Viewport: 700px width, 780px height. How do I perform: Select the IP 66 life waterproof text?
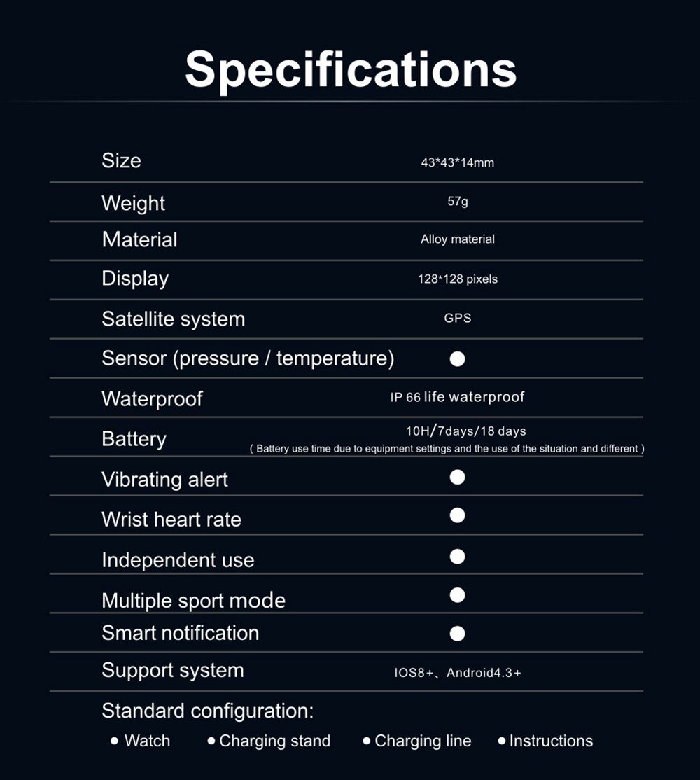coord(457,397)
